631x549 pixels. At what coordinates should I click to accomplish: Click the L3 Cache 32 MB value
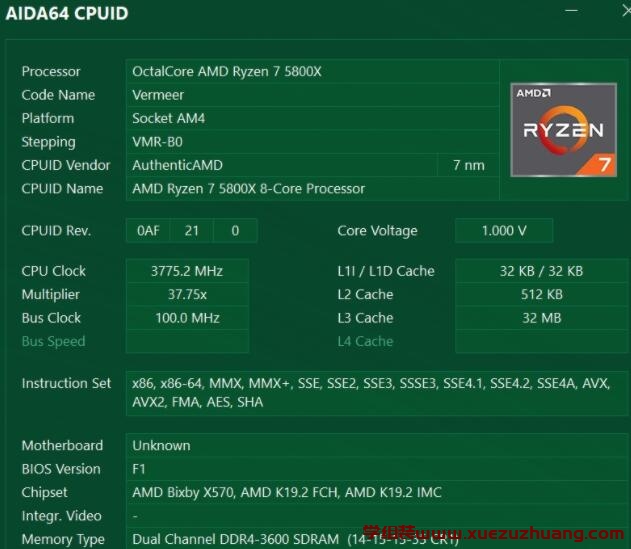[542, 318]
